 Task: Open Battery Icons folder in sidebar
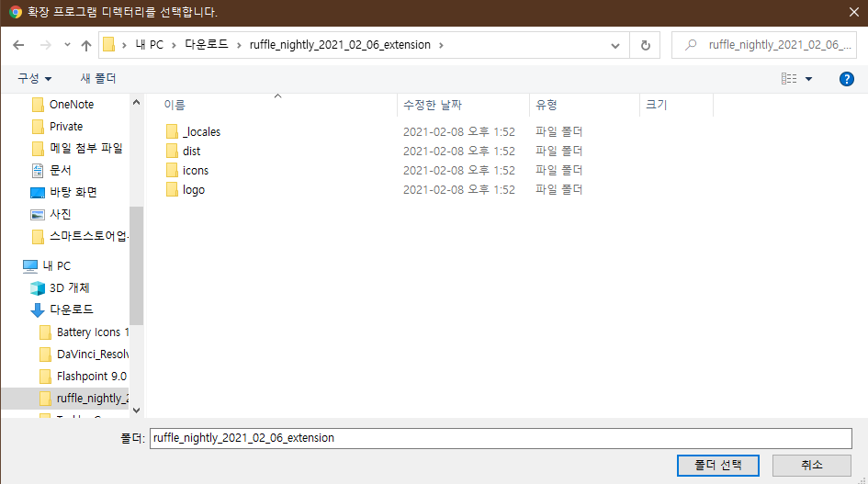pyautogui.click(x=93, y=332)
